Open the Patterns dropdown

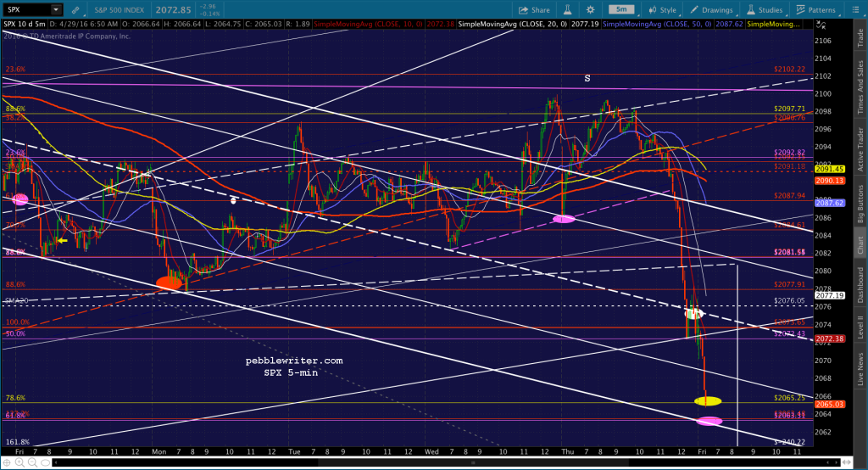815,10
